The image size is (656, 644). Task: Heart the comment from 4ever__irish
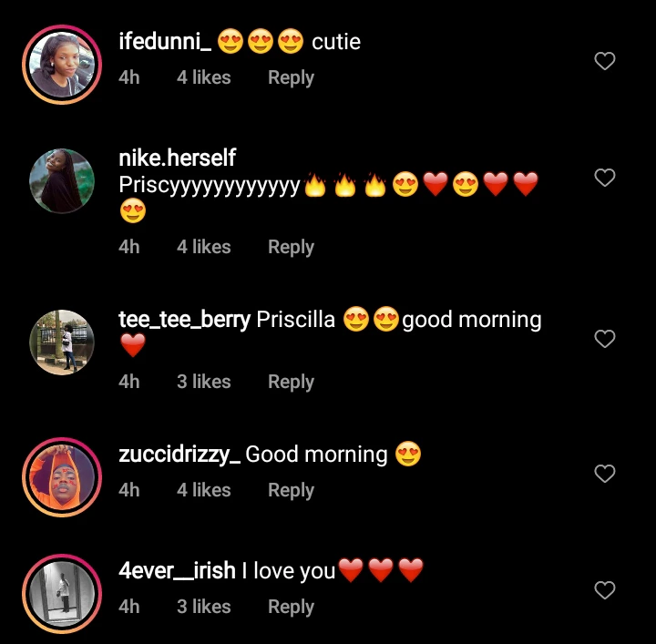click(605, 590)
